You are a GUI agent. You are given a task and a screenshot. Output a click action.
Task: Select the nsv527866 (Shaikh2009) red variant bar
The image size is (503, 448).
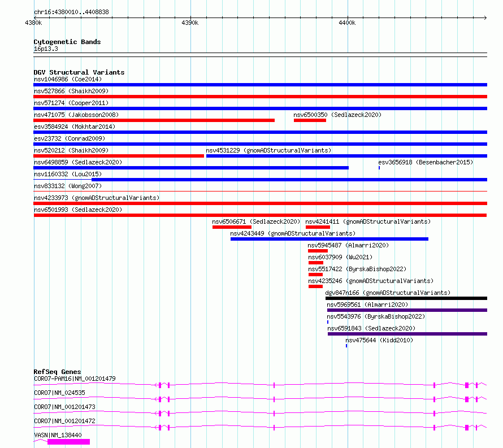click(x=260, y=97)
